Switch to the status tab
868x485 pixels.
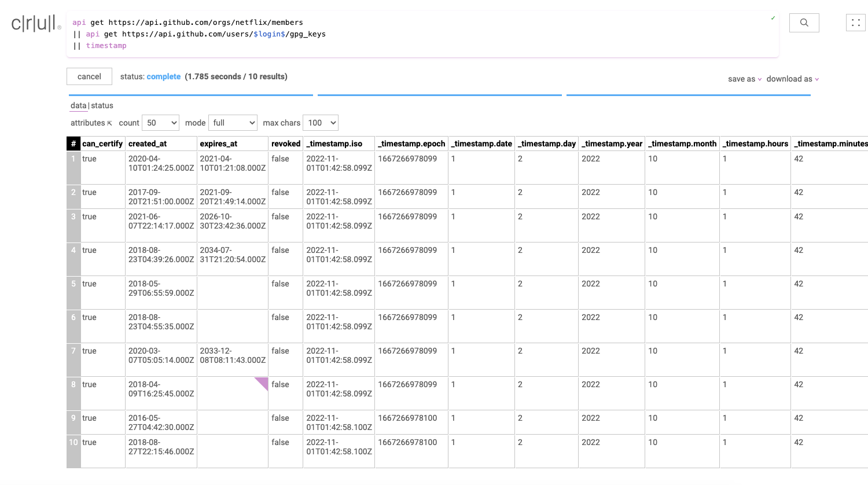point(102,105)
